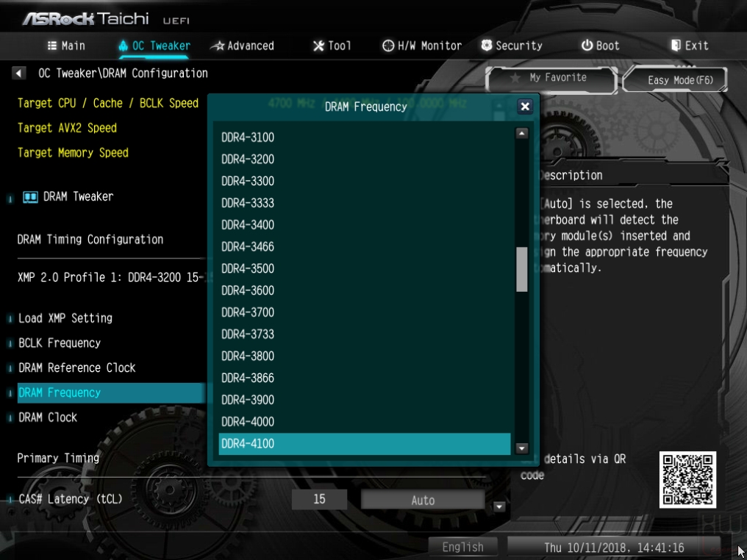Viewport: 747px width, 560px height.
Task: Select Load XMP Setting row
Action: [x=65, y=318]
